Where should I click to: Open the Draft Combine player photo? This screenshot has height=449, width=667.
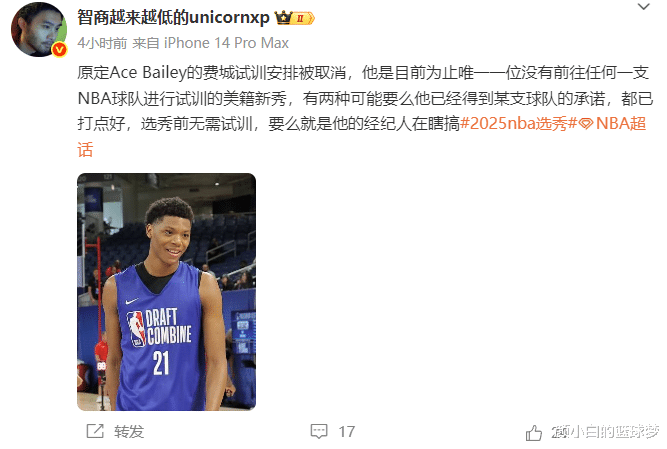tap(166, 292)
